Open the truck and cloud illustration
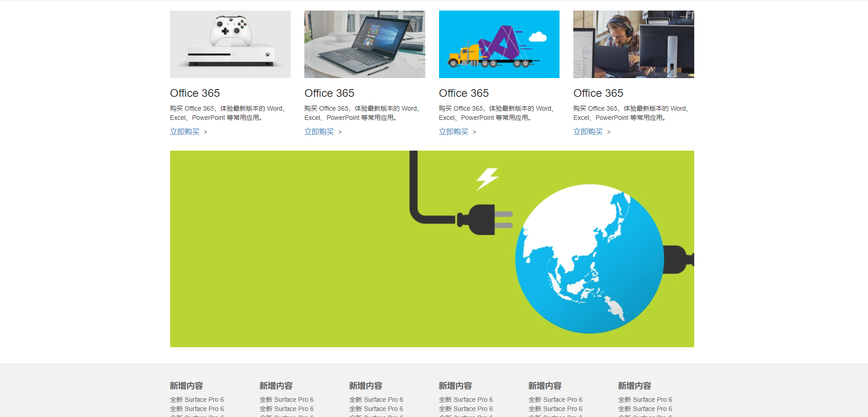The width and height of the screenshot is (868, 417). tap(499, 44)
